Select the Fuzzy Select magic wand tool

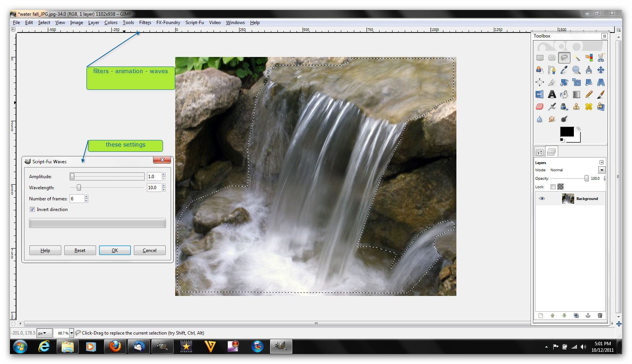click(x=577, y=58)
